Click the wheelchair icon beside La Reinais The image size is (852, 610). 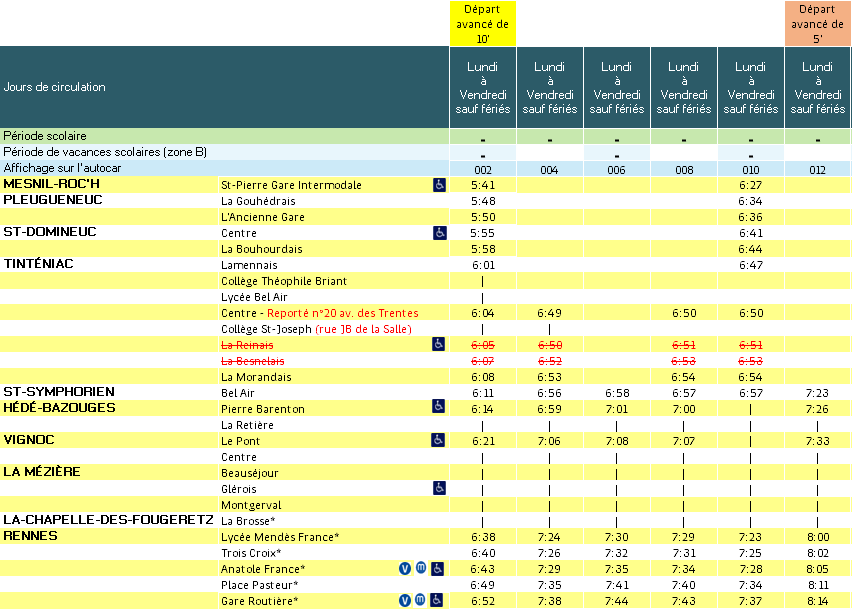tap(438, 344)
